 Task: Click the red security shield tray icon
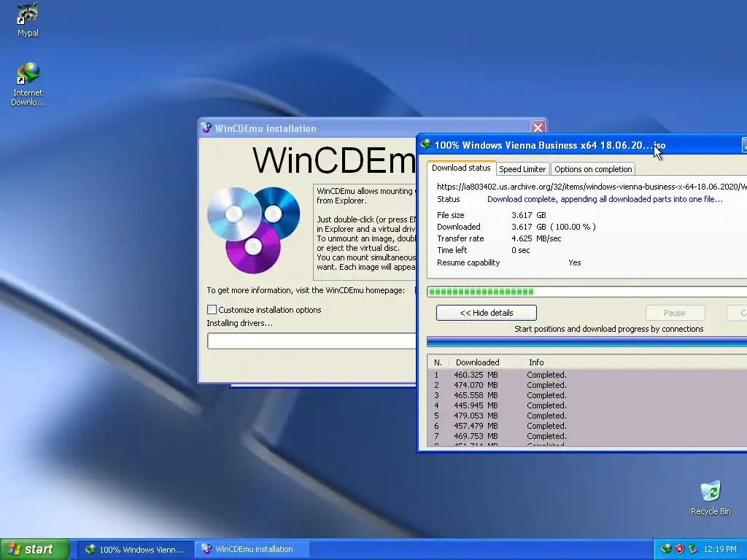(x=679, y=549)
